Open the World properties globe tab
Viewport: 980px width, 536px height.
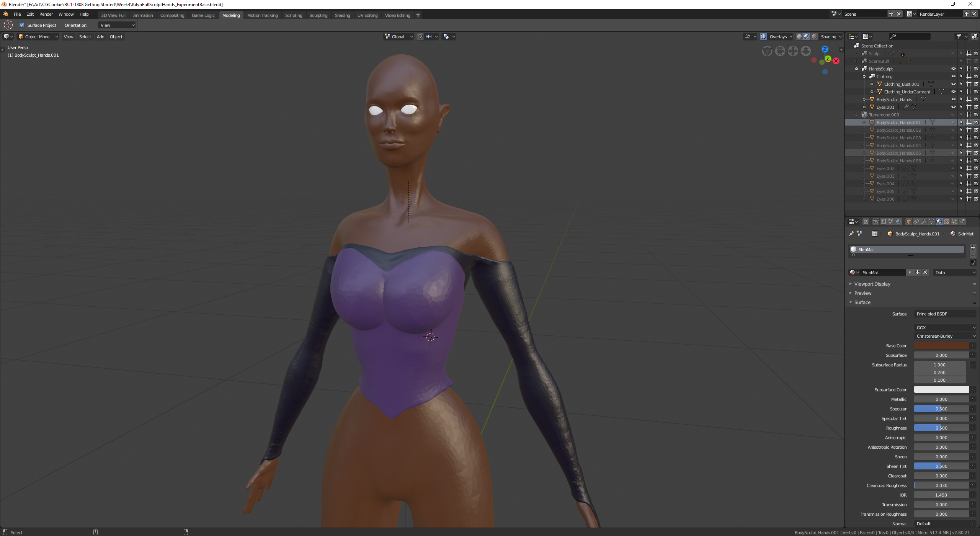click(898, 222)
